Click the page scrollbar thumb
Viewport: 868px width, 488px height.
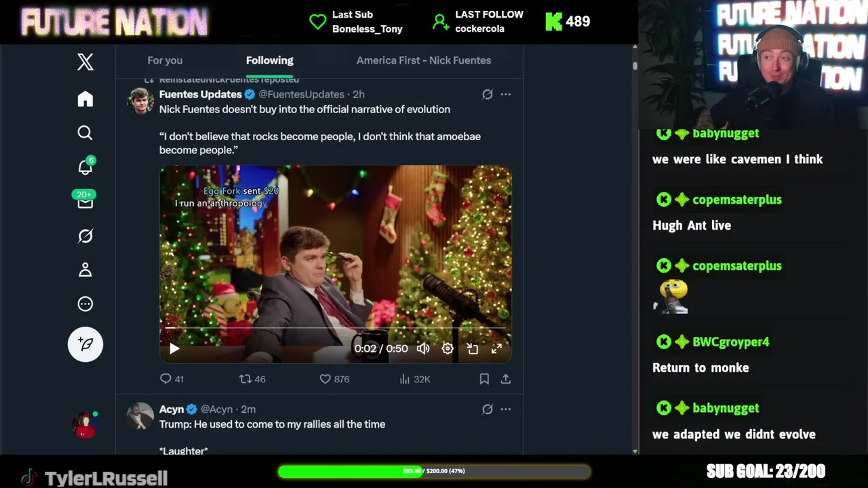(x=635, y=66)
